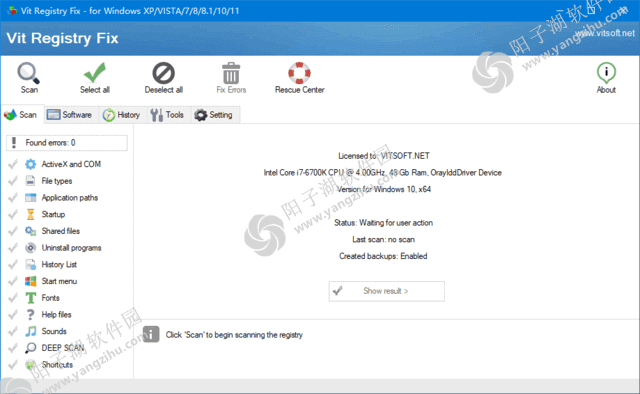
Task: Click the Uninstall programs disc icon
Action: [30, 248]
